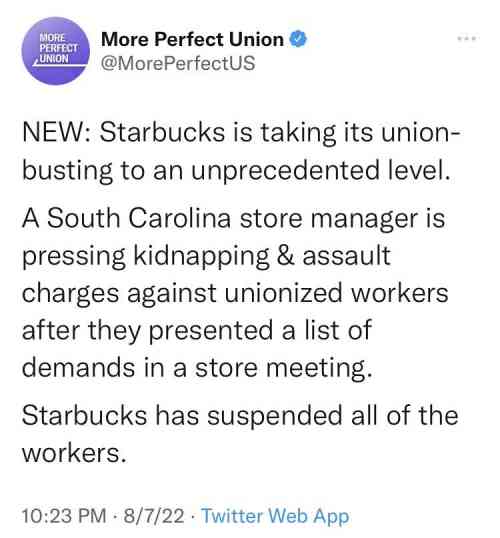
Task: Click the blue verified checkmark badge
Action: pos(298,39)
